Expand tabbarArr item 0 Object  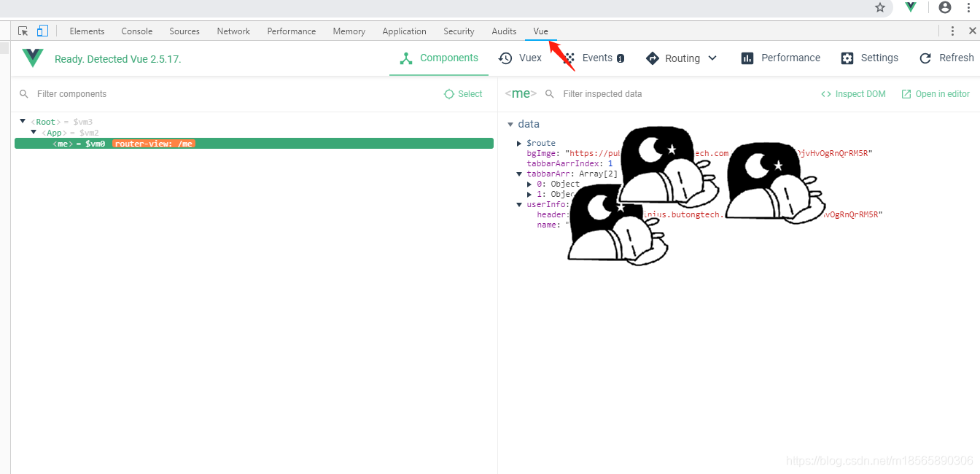tap(529, 184)
